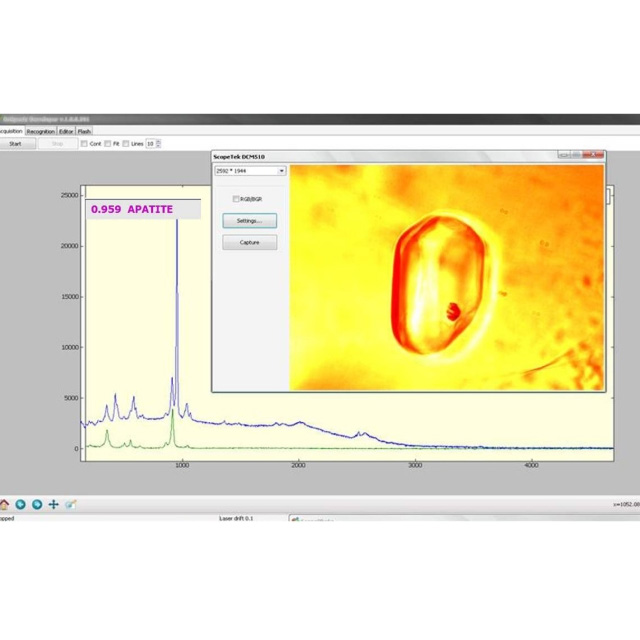Image resolution: width=640 pixels, height=640 pixels.
Task: Click the camera Settings... button
Action: (x=249, y=220)
